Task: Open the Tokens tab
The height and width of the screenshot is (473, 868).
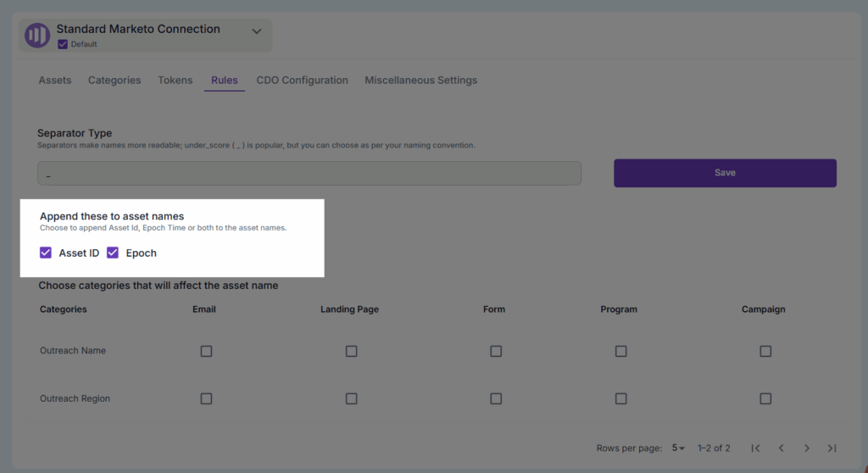Action: pyautogui.click(x=175, y=81)
